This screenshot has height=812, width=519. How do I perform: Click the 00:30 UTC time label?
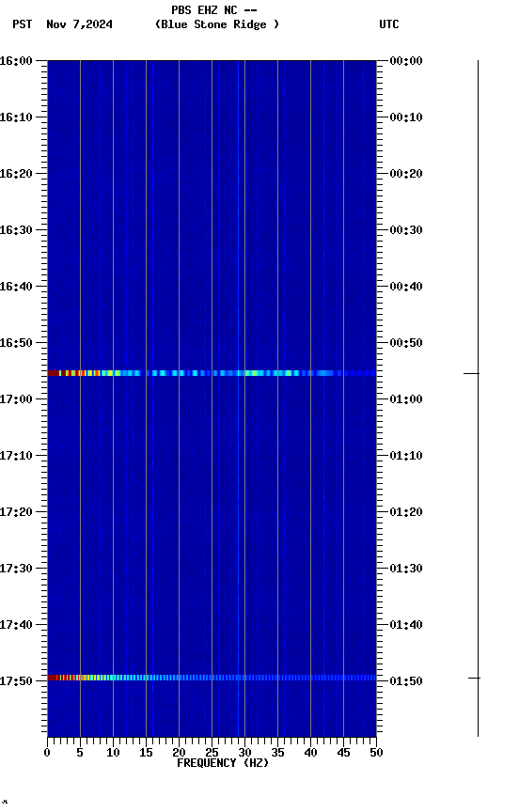[406, 230]
